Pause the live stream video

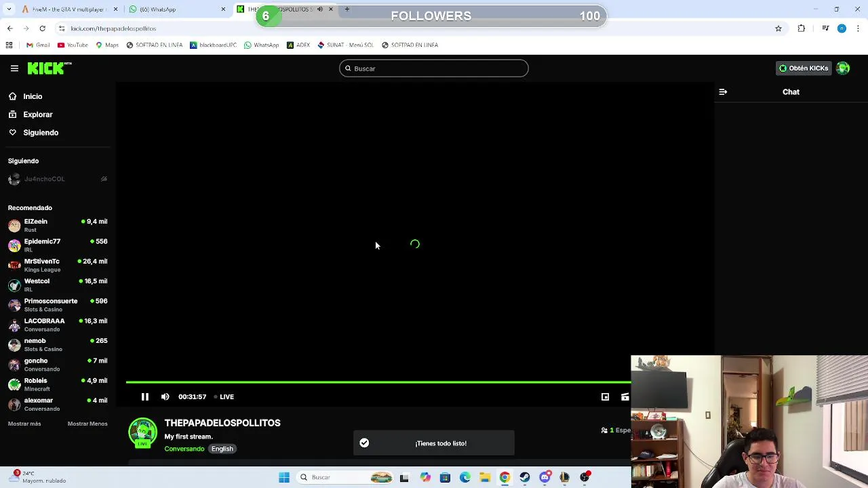pyautogui.click(x=144, y=396)
